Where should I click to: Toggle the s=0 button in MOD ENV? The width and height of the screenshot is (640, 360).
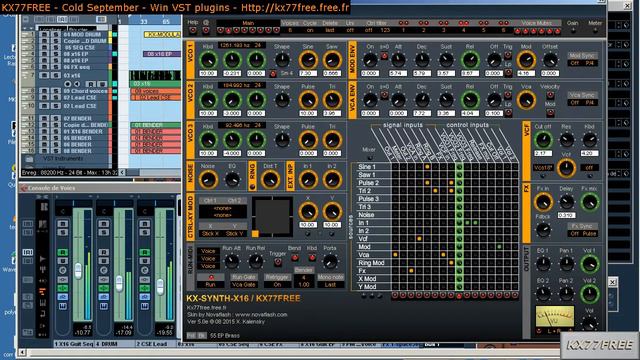point(384,56)
